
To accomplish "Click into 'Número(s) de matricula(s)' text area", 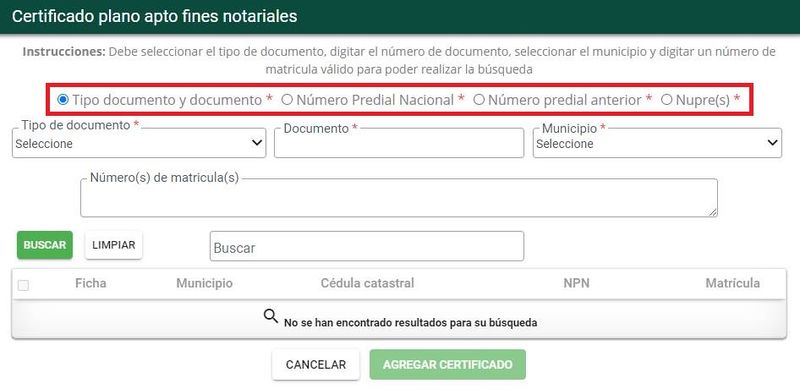I will (x=399, y=198).
